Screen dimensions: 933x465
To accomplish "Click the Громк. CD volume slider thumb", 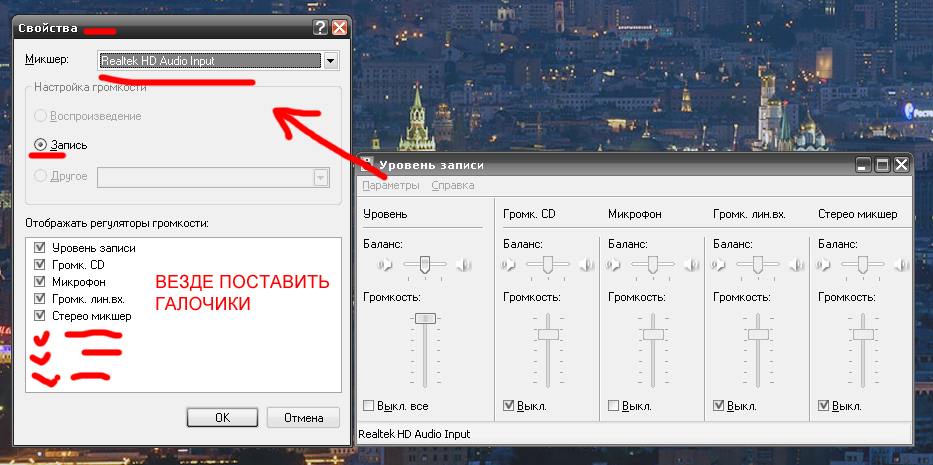I will coord(548,334).
